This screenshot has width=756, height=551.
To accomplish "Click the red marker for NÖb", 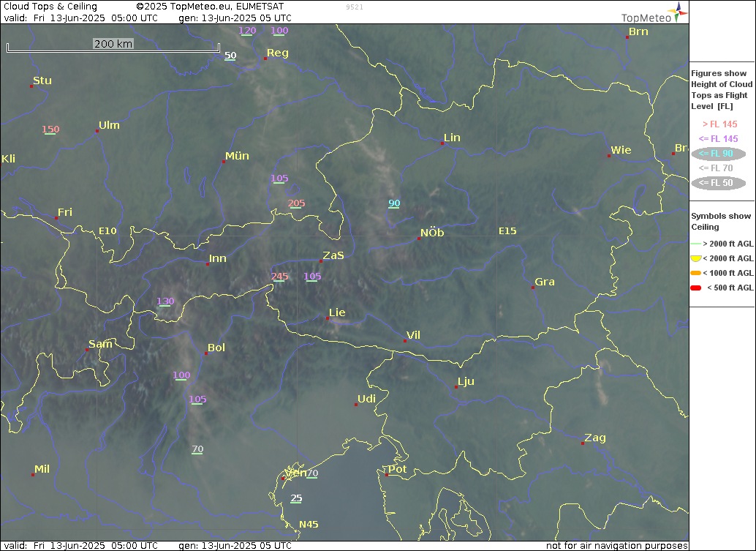I will pyautogui.click(x=419, y=239).
